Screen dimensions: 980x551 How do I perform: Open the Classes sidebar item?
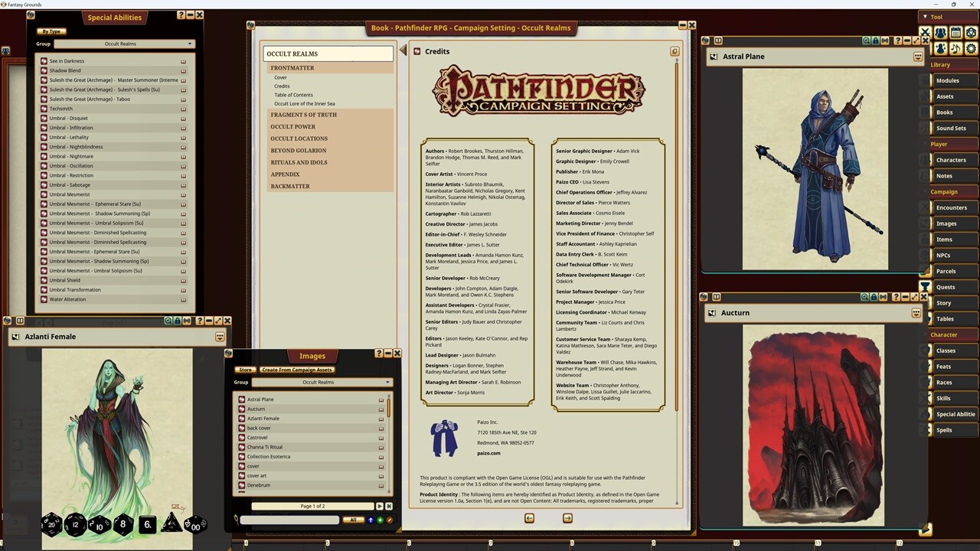946,350
